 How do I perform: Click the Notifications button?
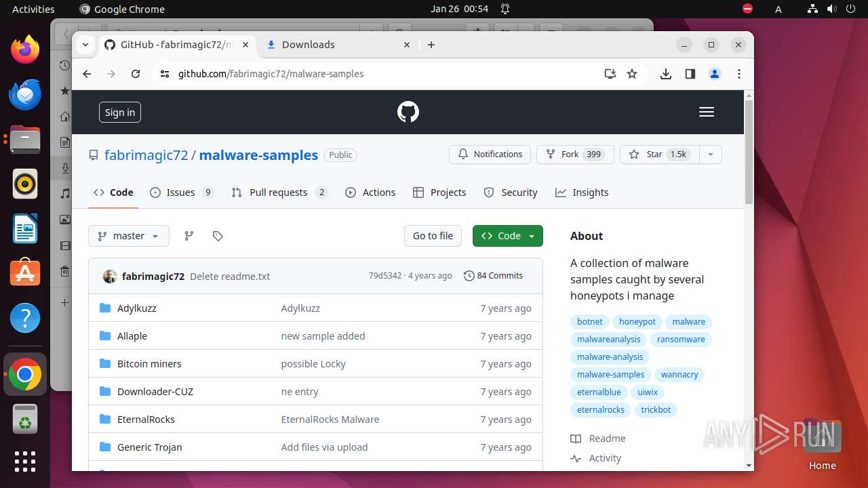click(x=490, y=155)
